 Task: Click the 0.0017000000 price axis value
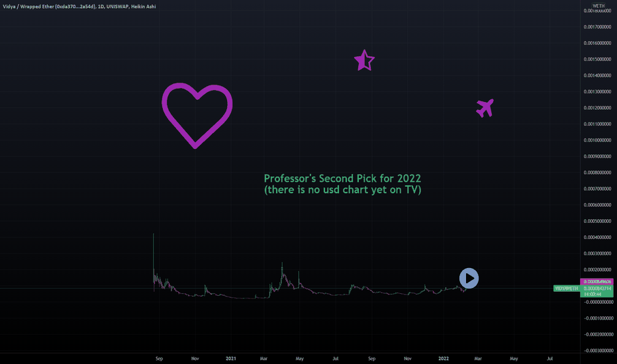[x=597, y=26]
